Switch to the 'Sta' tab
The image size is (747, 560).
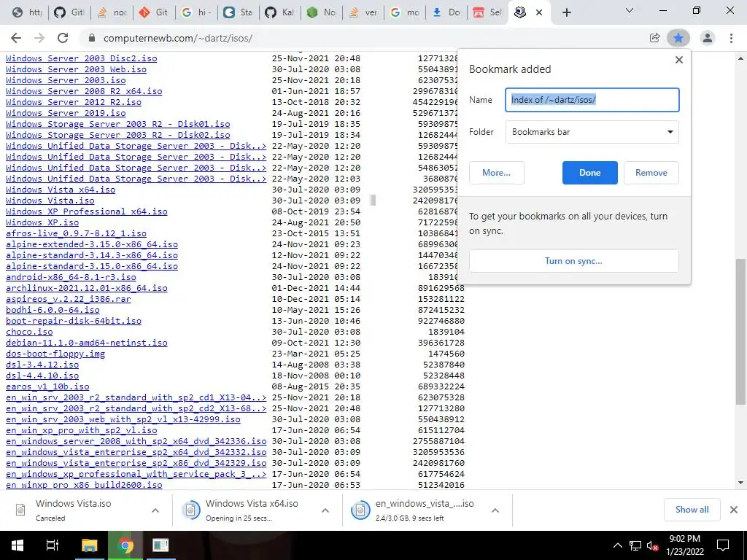coord(238,12)
